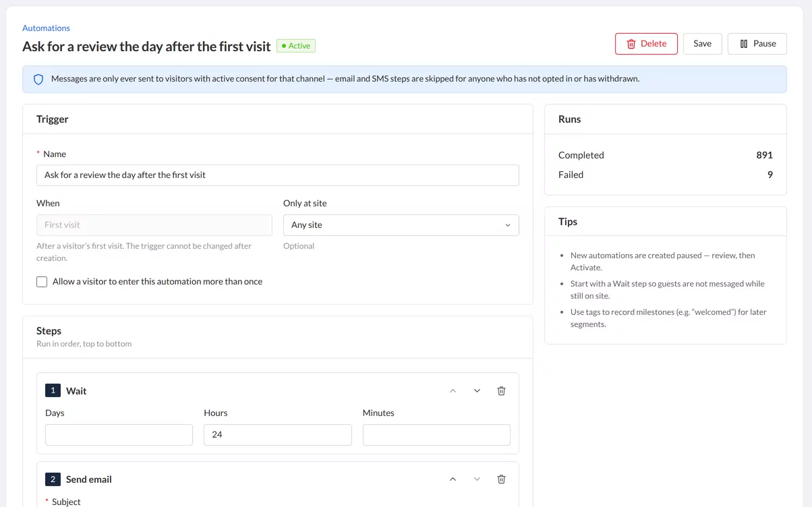Delete the Wait step

pyautogui.click(x=501, y=391)
